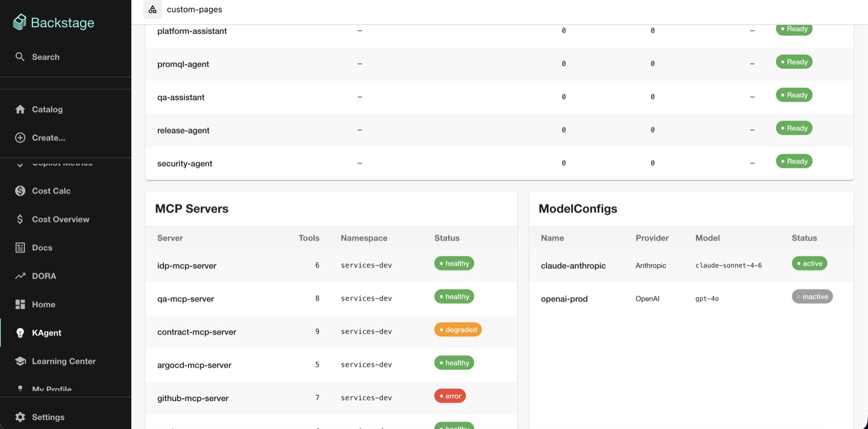Image resolution: width=868 pixels, height=429 pixels.
Task: Click the Home dashboard icon
Action: (20, 304)
